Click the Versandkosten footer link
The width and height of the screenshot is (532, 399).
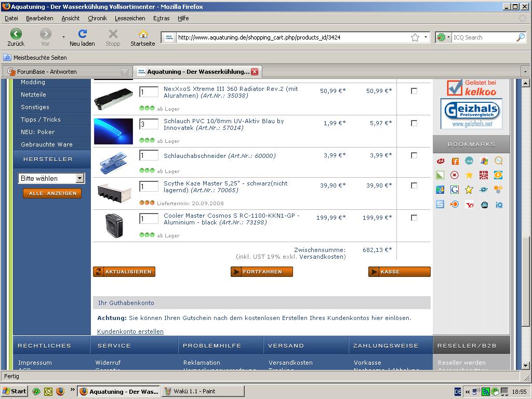click(291, 363)
